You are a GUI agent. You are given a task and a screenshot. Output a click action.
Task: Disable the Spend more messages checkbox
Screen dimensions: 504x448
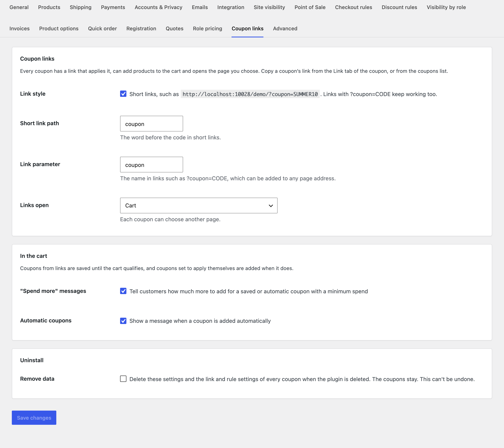point(123,291)
